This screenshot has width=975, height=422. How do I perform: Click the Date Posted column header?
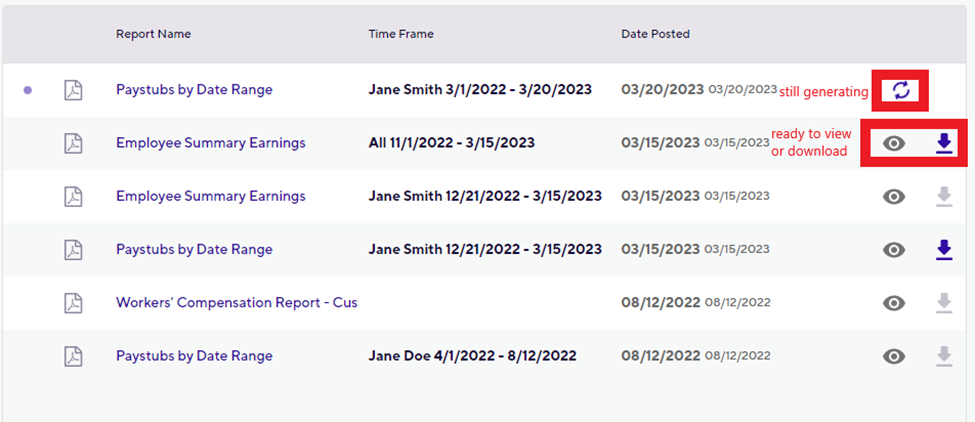coord(655,34)
